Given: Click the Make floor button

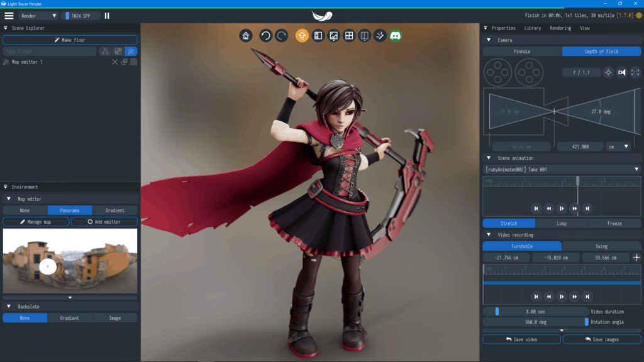Looking at the screenshot, I should click(x=70, y=40).
